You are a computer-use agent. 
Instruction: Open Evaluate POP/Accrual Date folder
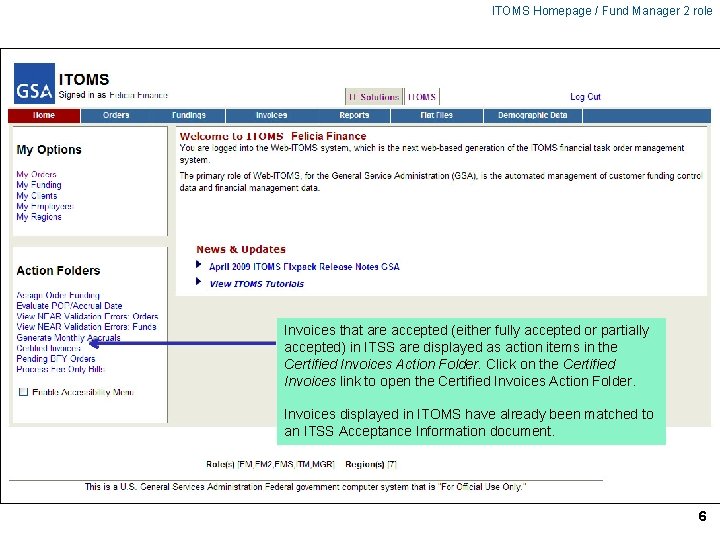pos(69,306)
